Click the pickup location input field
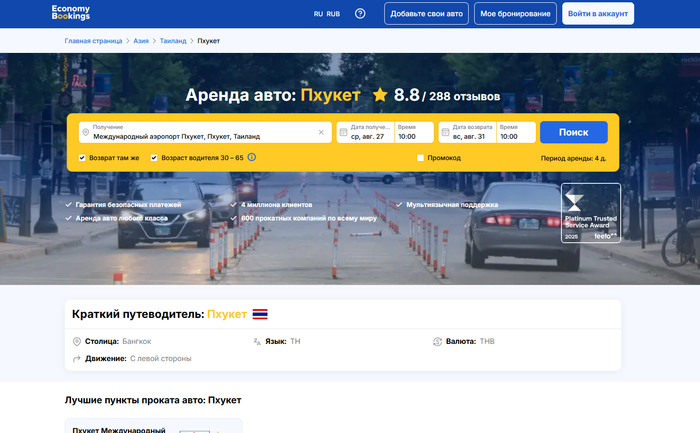The width and height of the screenshot is (700, 433). (x=205, y=133)
